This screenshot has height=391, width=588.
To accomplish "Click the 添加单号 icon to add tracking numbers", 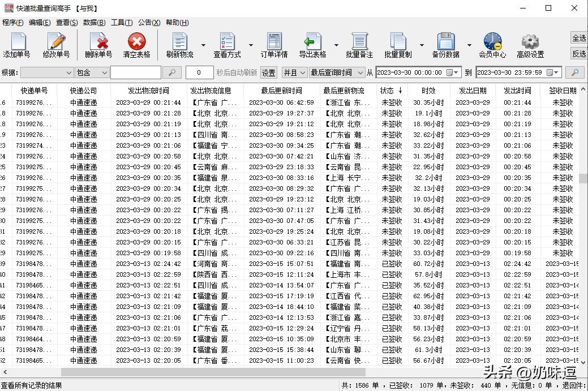I will (18, 45).
